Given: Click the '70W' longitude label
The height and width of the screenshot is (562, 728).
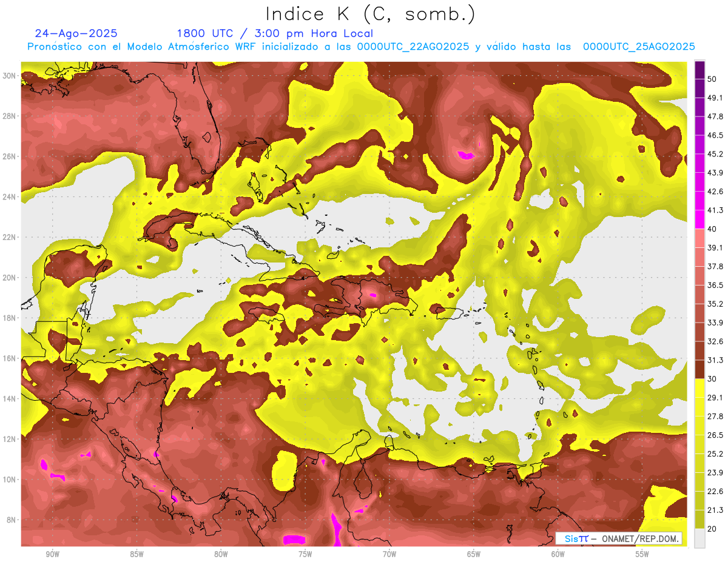Looking at the screenshot, I should point(389,554).
